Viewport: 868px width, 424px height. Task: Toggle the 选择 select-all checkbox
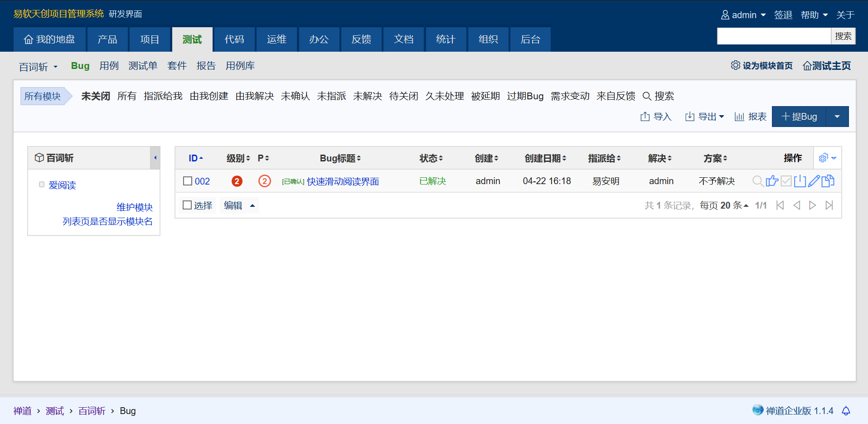pyautogui.click(x=187, y=205)
